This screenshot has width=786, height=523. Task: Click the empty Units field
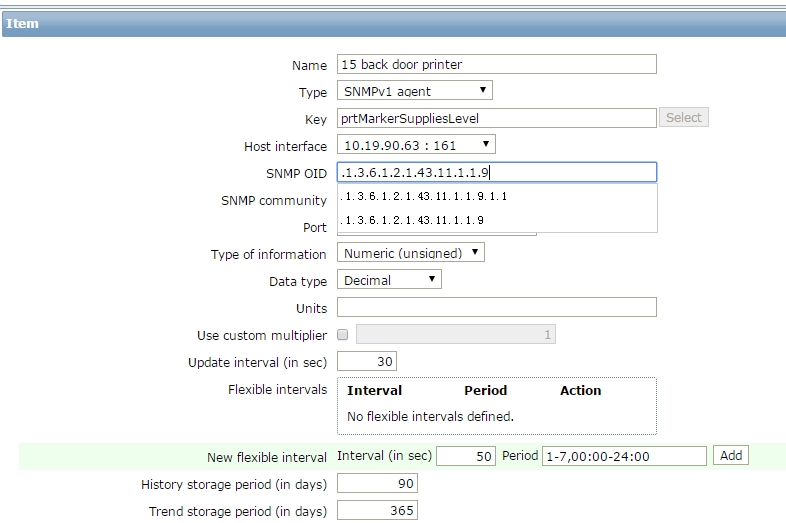(496, 307)
